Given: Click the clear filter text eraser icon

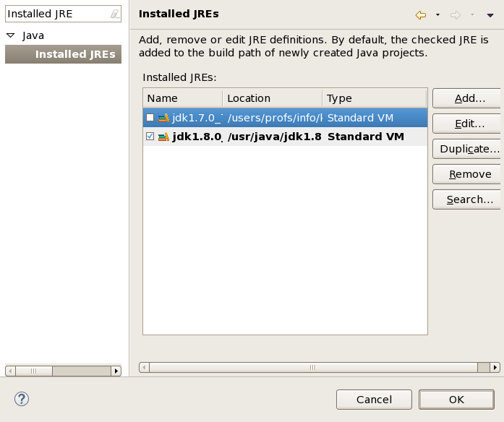Looking at the screenshot, I should pos(115,14).
